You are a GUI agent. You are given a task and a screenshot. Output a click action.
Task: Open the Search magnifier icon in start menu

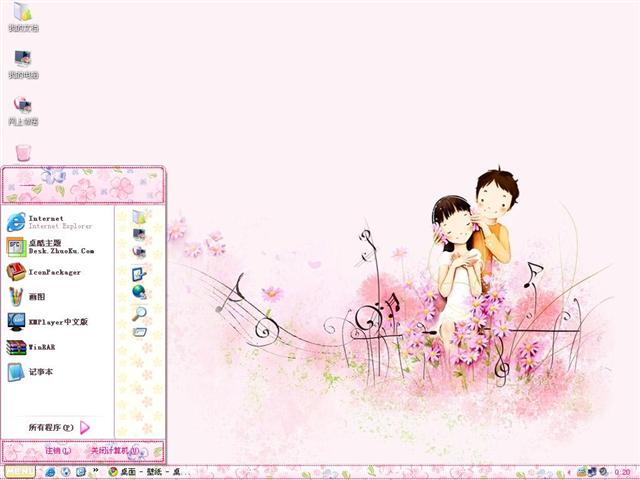tap(139, 313)
